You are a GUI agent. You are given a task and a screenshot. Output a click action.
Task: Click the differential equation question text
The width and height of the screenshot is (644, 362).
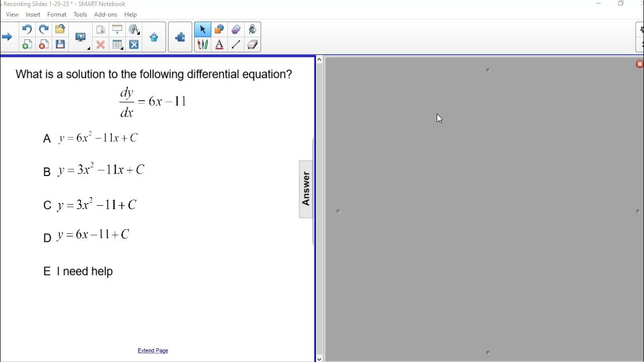click(x=153, y=74)
